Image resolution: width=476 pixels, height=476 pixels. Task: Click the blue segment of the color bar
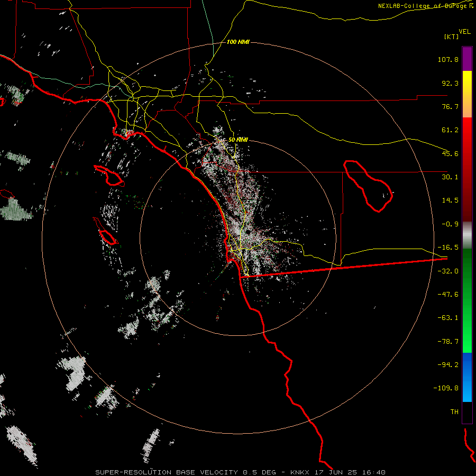click(x=467, y=377)
